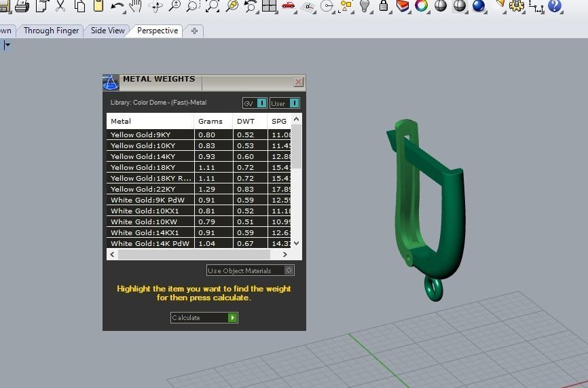The width and height of the screenshot is (588, 388).
Task: Click the Calculate button
Action: 204,317
